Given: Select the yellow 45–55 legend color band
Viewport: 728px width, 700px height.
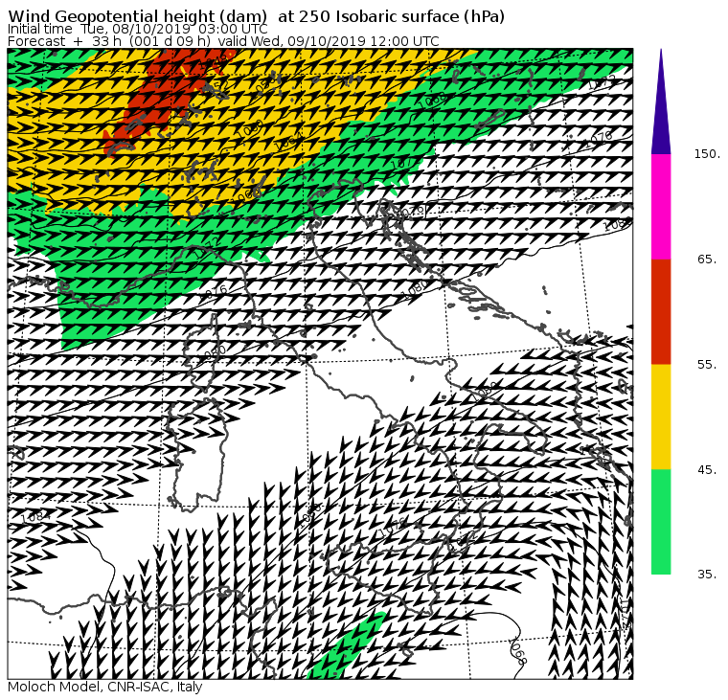Looking at the screenshot, I should (661, 417).
